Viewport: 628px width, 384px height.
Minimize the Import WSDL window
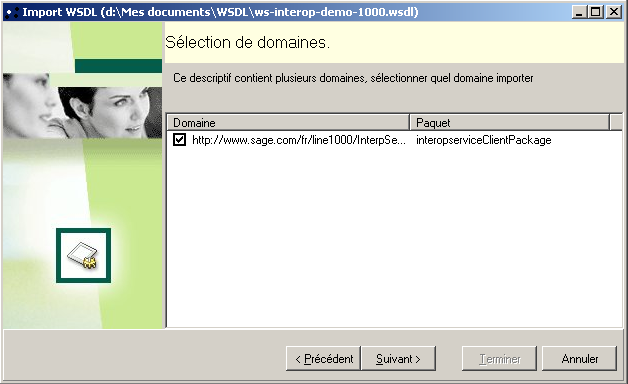click(x=578, y=12)
